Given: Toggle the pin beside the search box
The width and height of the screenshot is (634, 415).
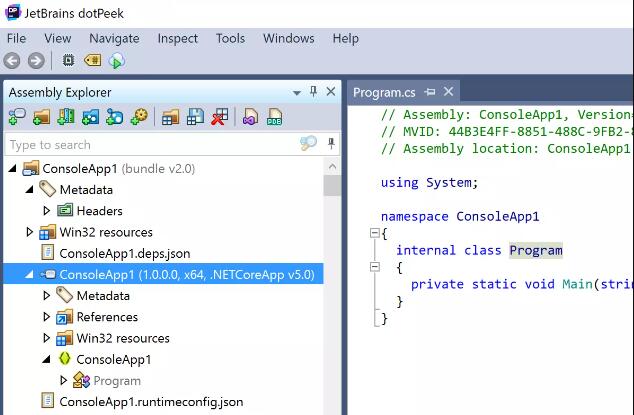Looking at the screenshot, I should [330, 145].
